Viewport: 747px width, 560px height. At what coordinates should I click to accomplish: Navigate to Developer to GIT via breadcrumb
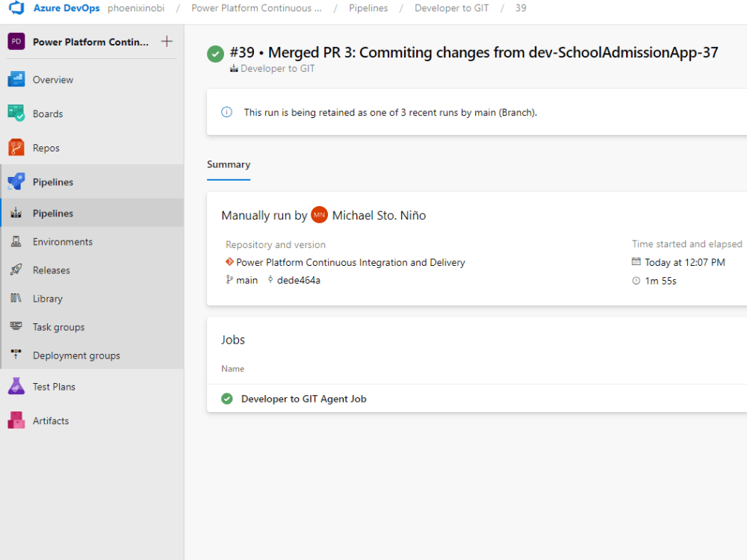click(x=451, y=8)
